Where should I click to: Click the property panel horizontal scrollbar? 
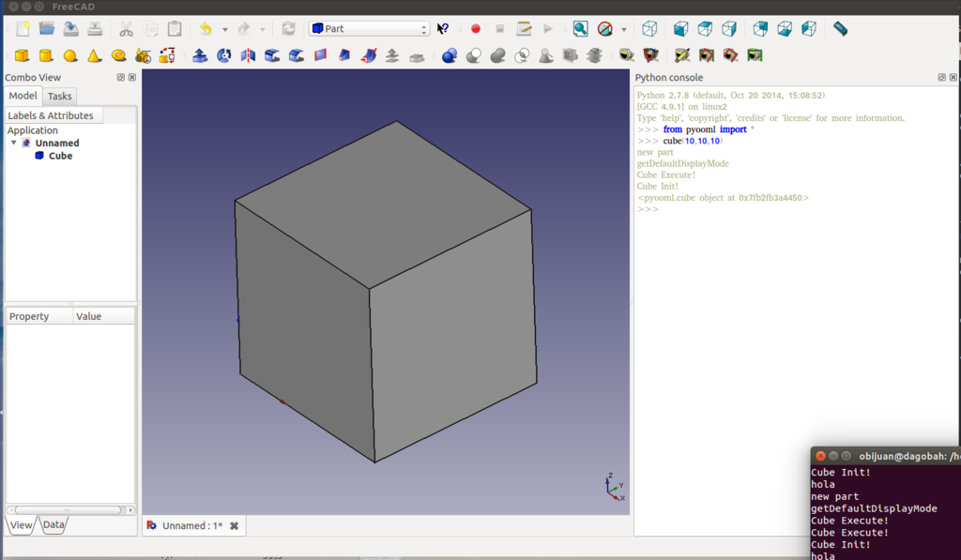(66, 509)
